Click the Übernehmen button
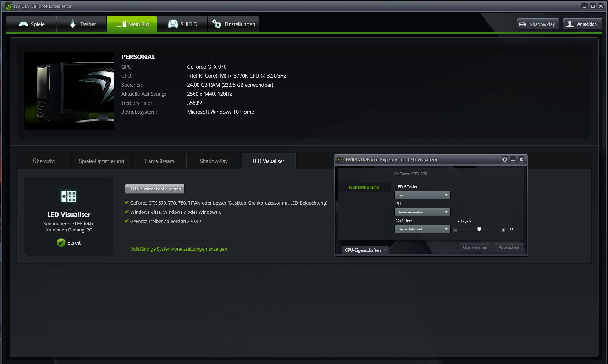The height and width of the screenshot is (364, 608). 475,247
